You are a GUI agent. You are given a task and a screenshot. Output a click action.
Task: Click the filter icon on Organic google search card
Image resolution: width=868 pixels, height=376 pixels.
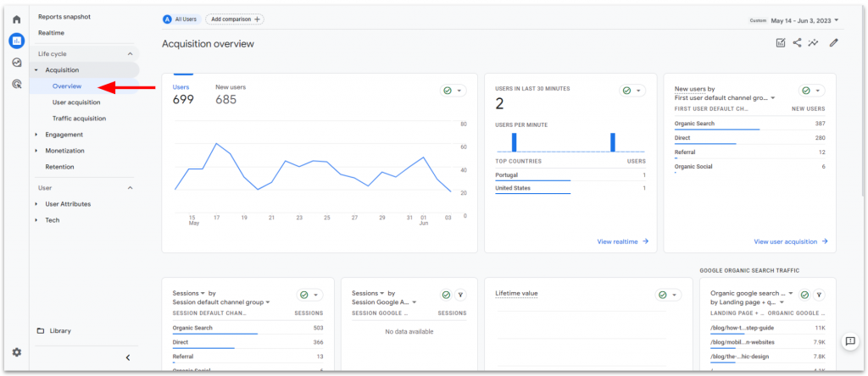pyautogui.click(x=819, y=295)
